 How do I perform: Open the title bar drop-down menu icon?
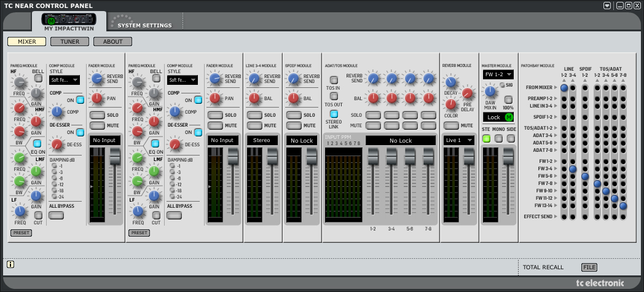tap(607, 6)
